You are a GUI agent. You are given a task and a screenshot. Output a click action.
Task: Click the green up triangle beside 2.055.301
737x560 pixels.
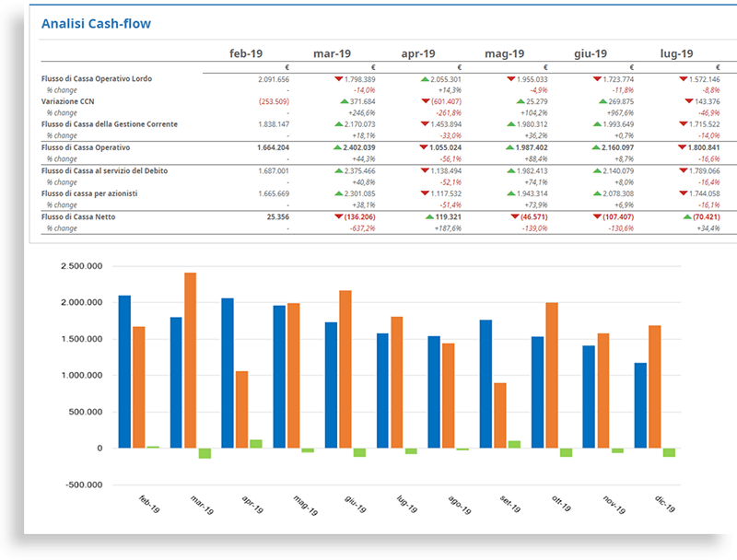(425, 79)
